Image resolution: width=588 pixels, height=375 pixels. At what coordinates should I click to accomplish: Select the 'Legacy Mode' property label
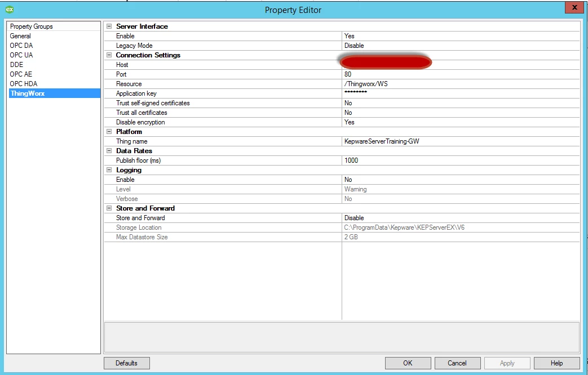tap(134, 46)
